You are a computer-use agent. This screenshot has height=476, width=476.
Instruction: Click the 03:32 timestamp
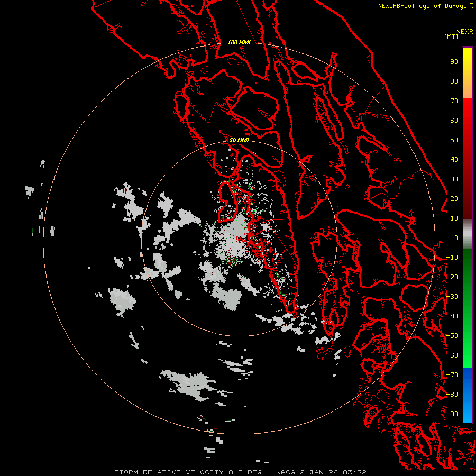coord(354,472)
